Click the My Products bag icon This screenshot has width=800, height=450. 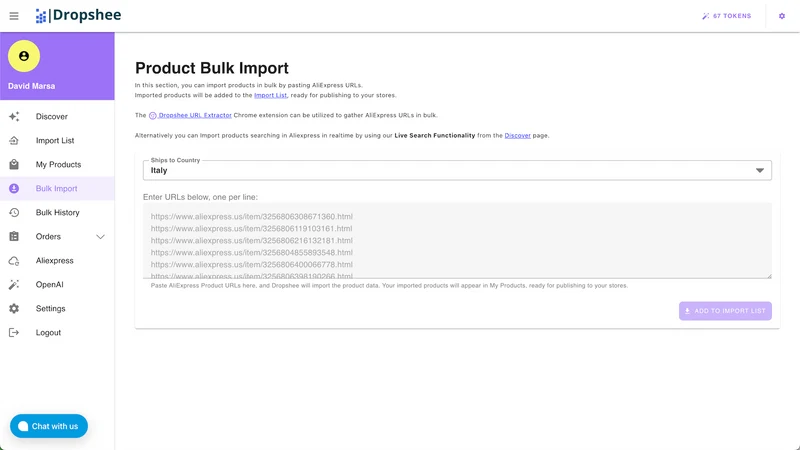(14, 164)
